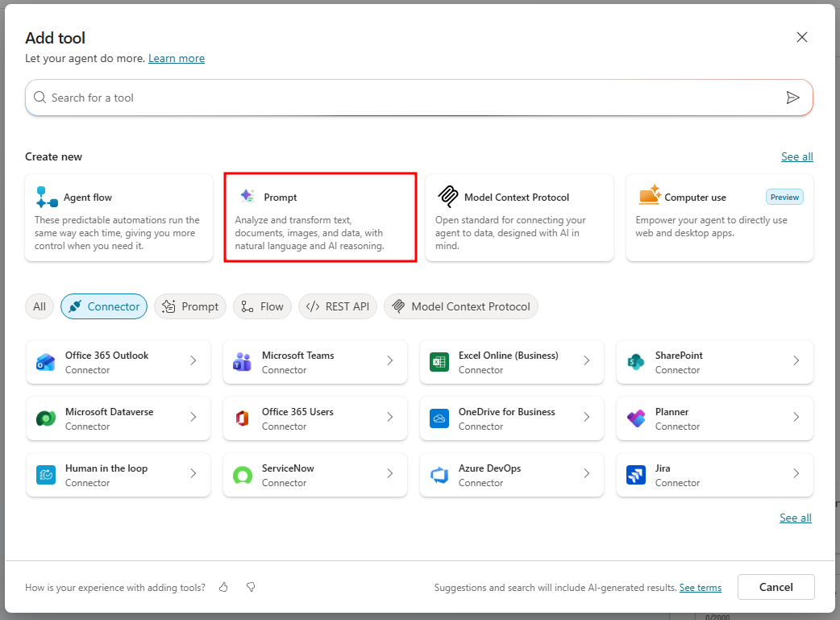Click the Azure DevOps icon
Screen dimensions: 840x620
pyautogui.click(x=439, y=475)
